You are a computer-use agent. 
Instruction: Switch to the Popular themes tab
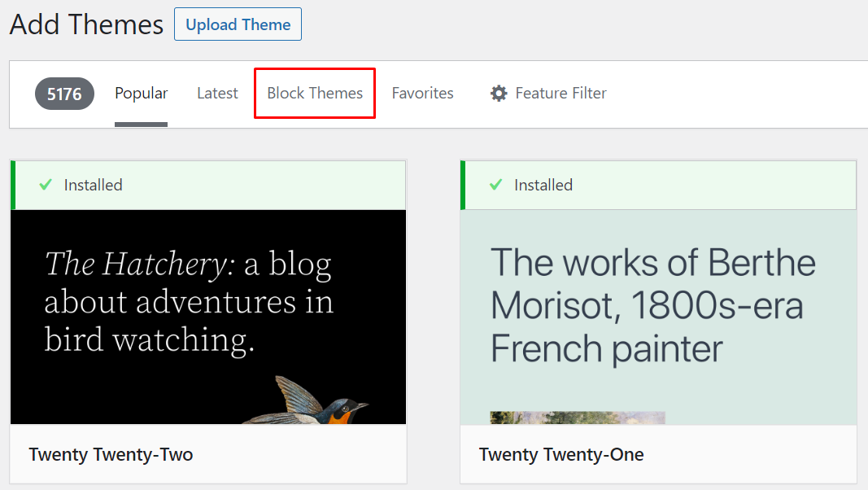click(x=141, y=93)
